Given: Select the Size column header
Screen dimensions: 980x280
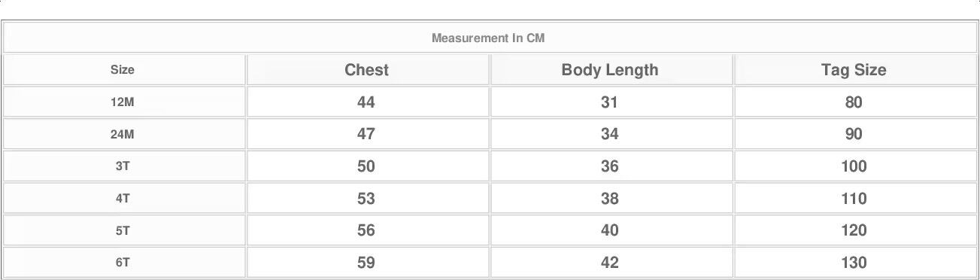Looking at the screenshot, I should (x=123, y=70).
